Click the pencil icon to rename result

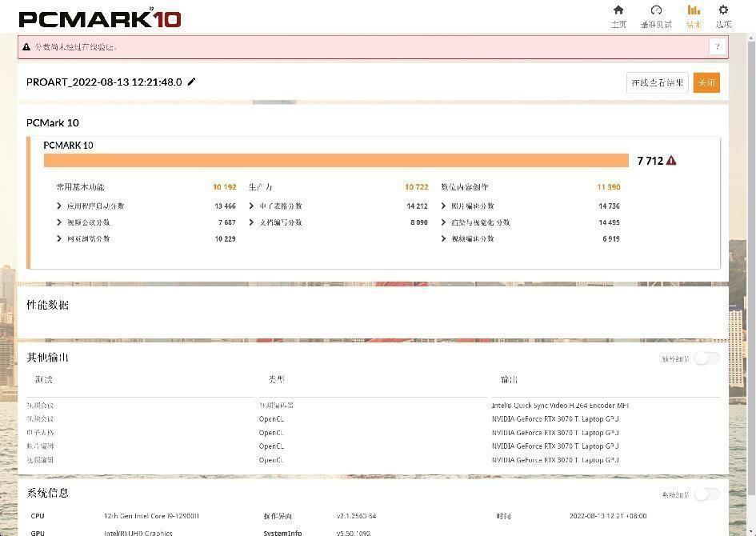click(191, 82)
